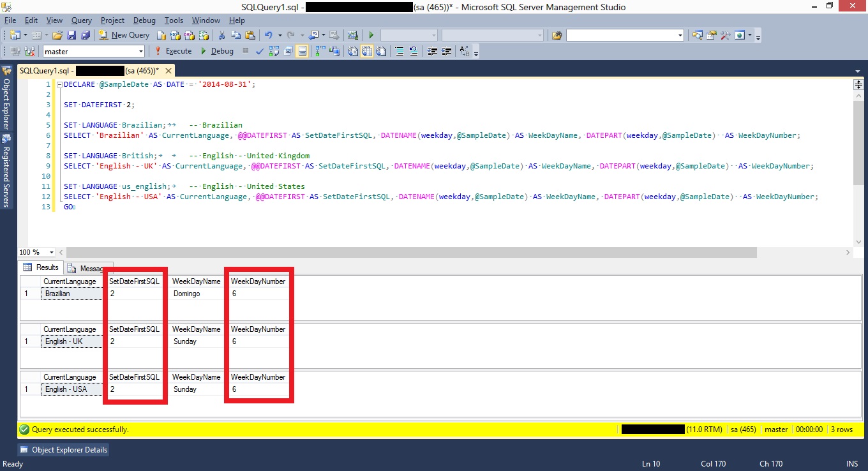Screen dimensions: 868x471
Task: Click the Increase Indent icon
Action: tap(447, 51)
